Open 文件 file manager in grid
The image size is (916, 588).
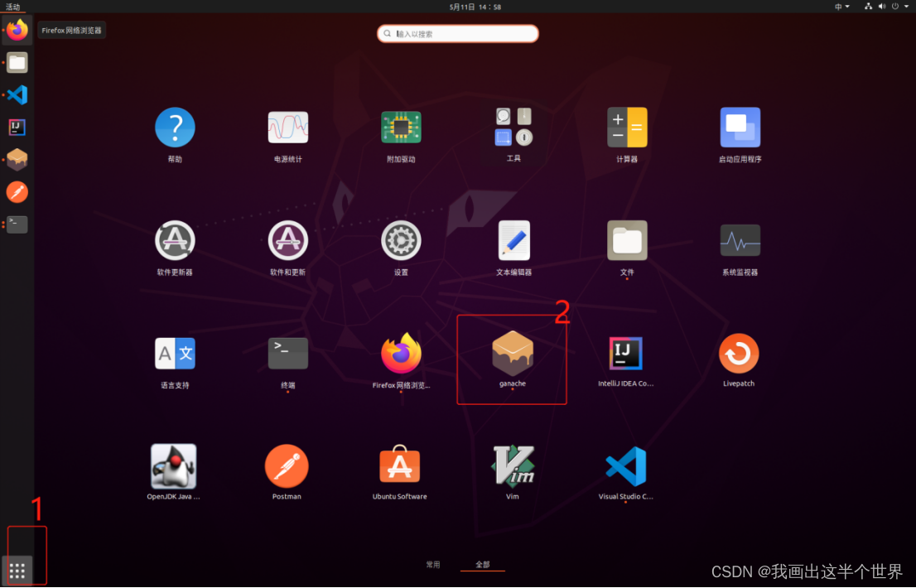tap(627, 240)
